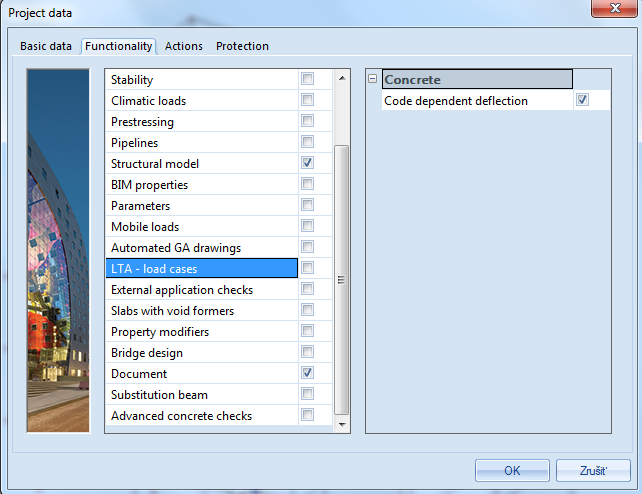Tick the Climatic loads checkbox
This screenshot has height=494, width=642.
click(308, 100)
